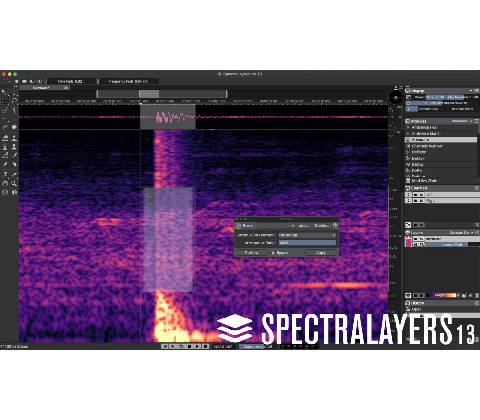Image resolution: width=480 pixels, height=420 pixels.
Task: Click the colormap gradient bar
Action: click(442, 295)
